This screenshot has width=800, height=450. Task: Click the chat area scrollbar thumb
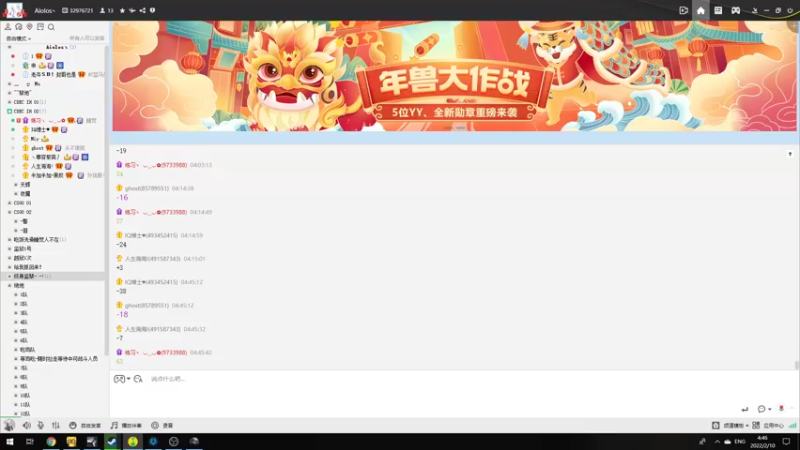coord(796,365)
